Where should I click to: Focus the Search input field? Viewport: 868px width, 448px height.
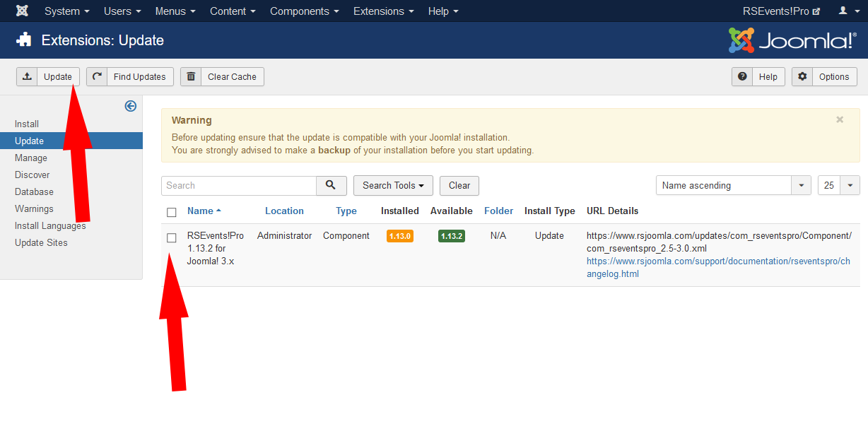[239, 185]
